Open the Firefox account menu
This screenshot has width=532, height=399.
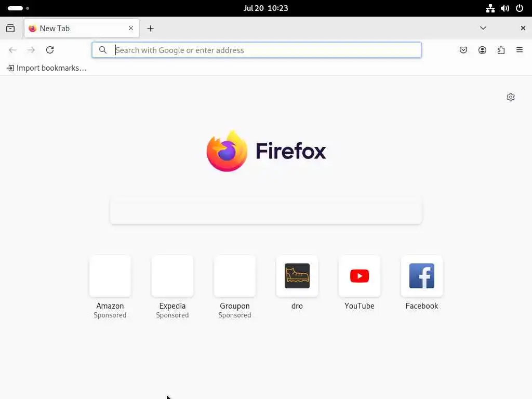coord(482,50)
